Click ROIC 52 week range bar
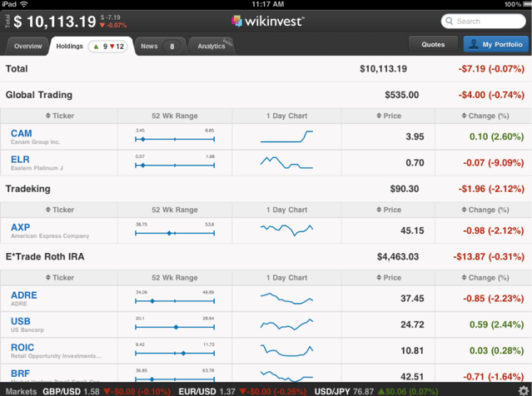 (175, 354)
